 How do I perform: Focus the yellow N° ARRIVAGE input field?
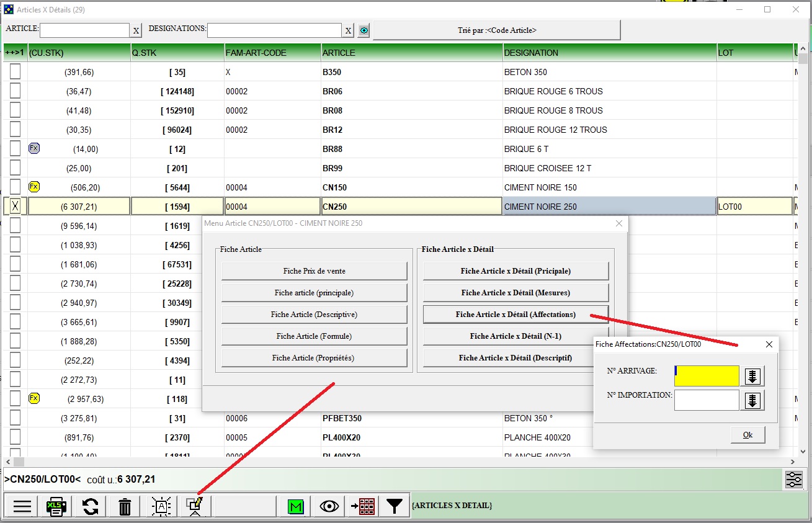coord(707,376)
